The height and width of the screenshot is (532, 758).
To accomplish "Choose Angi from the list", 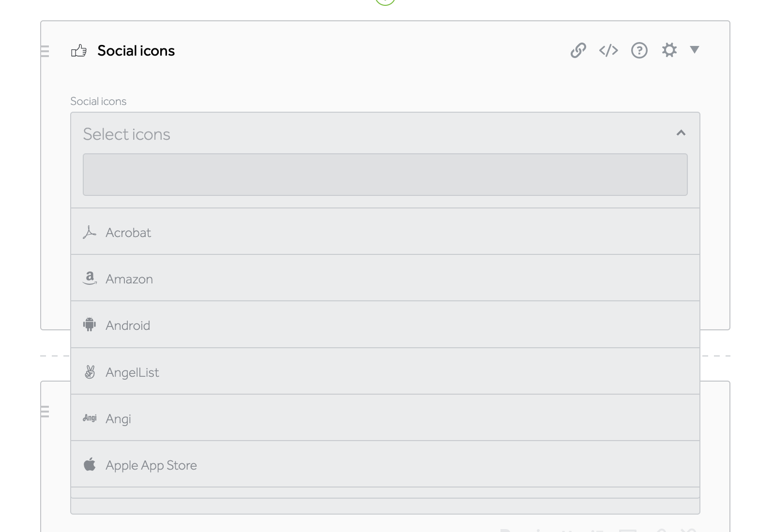I will click(x=385, y=418).
